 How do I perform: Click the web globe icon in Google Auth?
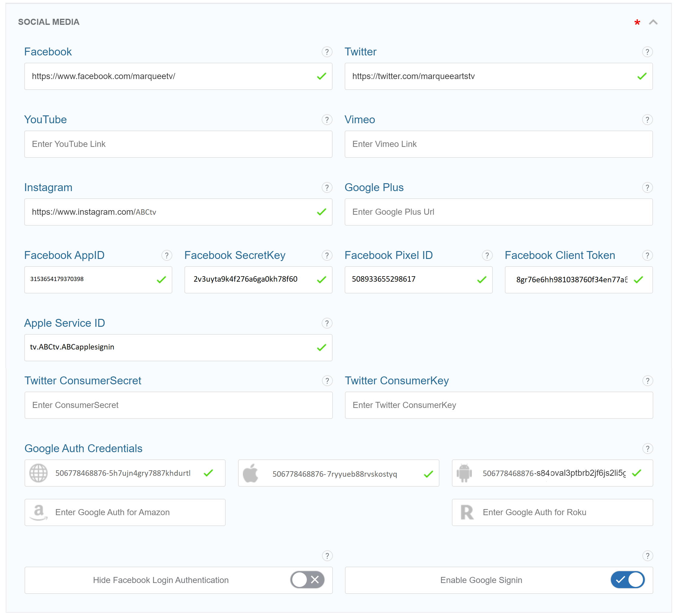(38, 473)
